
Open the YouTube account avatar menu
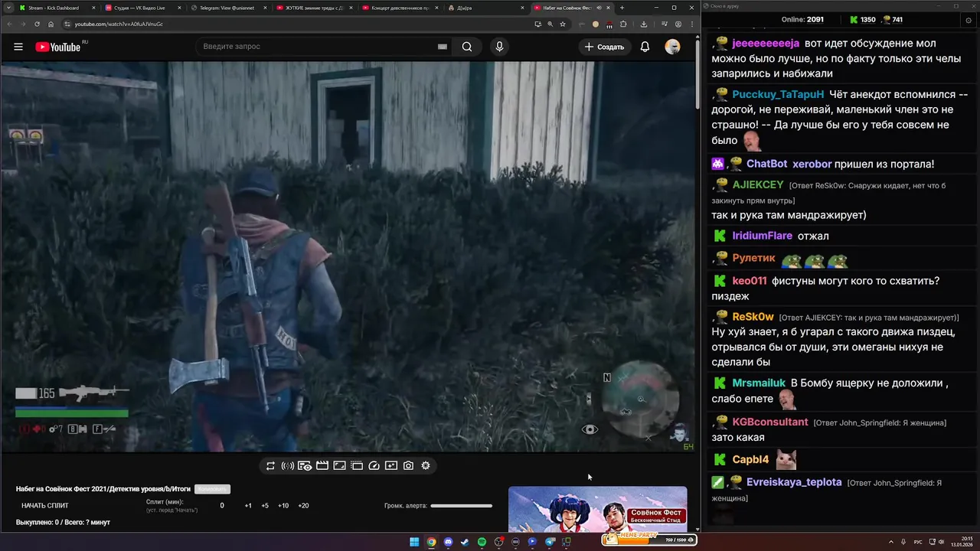point(672,47)
